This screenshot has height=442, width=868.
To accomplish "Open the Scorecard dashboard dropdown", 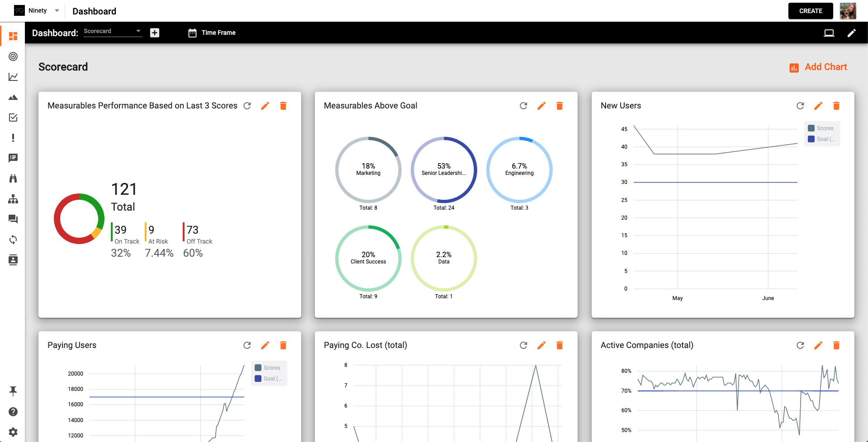I will [112, 32].
